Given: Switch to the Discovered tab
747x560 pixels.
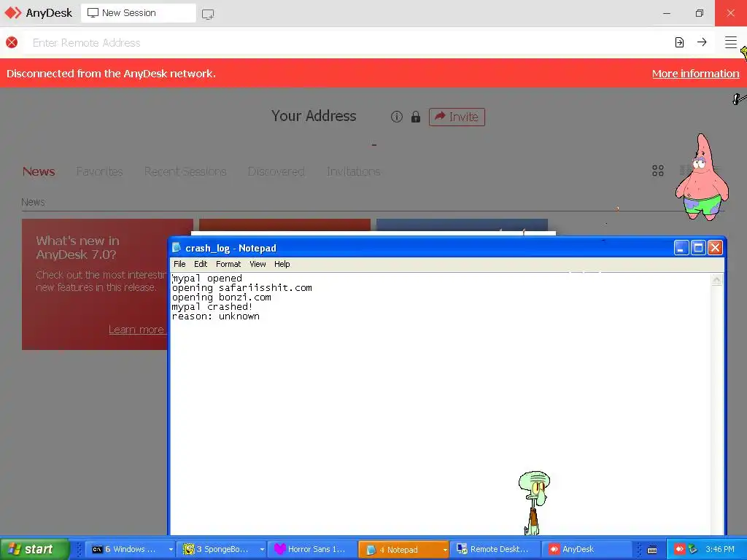Looking at the screenshot, I should tap(276, 171).
